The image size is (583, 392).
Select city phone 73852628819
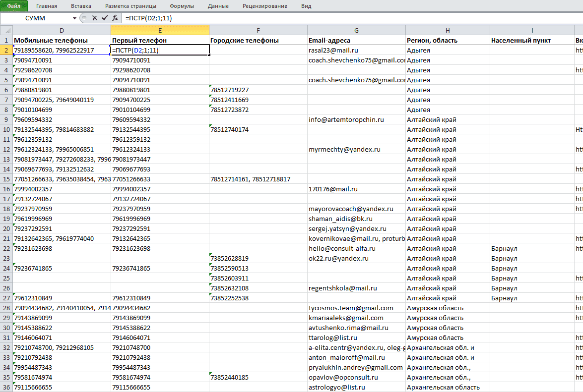[x=258, y=258]
